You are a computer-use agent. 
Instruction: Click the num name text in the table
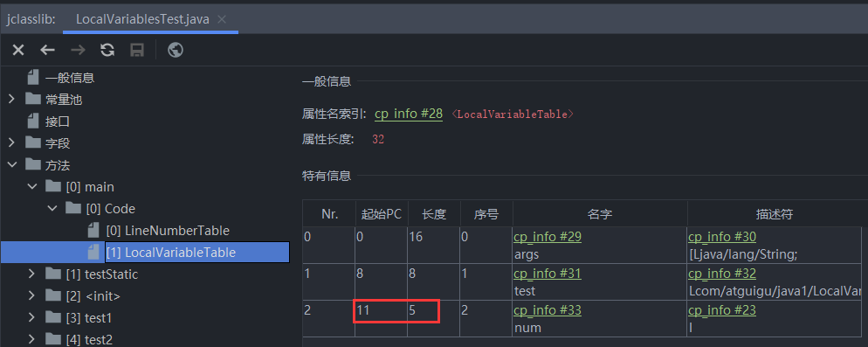pyautogui.click(x=527, y=328)
